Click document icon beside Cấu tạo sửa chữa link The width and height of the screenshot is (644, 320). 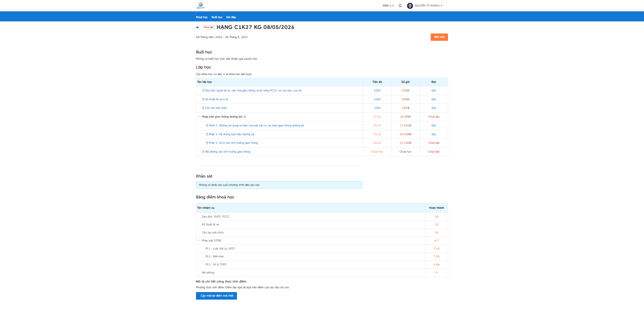[x=203, y=108]
